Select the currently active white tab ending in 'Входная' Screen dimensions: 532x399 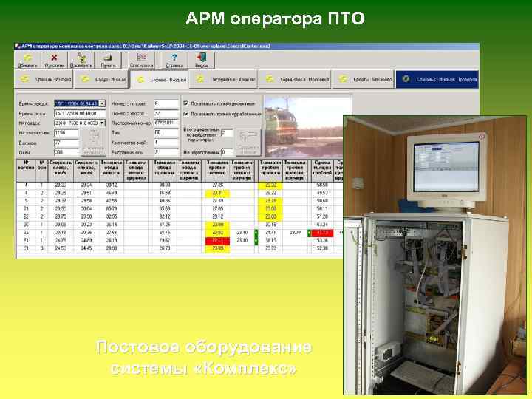point(159,79)
